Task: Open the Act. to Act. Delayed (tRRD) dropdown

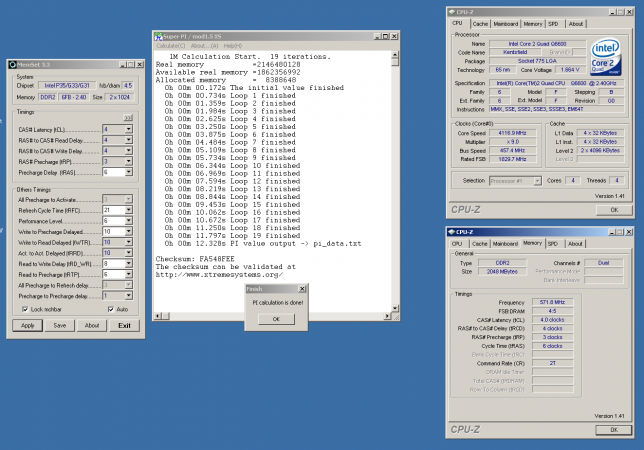Action: click(x=129, y=253)
